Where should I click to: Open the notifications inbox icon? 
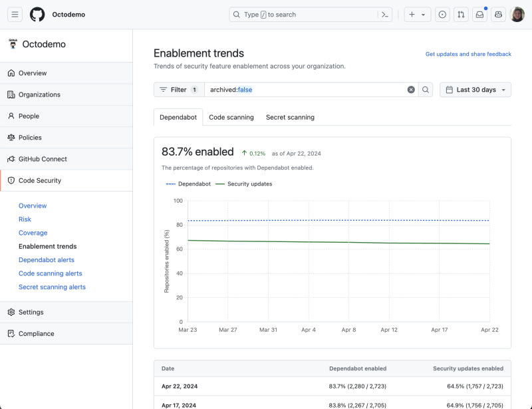click(x=479, y=15)
